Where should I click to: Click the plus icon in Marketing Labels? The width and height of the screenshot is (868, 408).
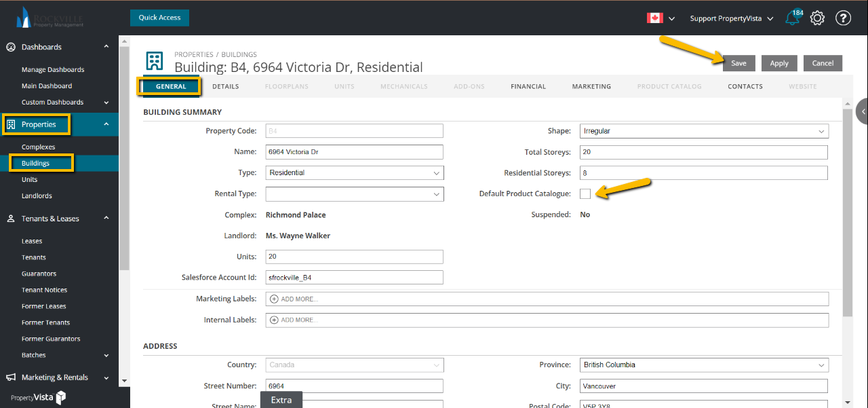point(274,299)
